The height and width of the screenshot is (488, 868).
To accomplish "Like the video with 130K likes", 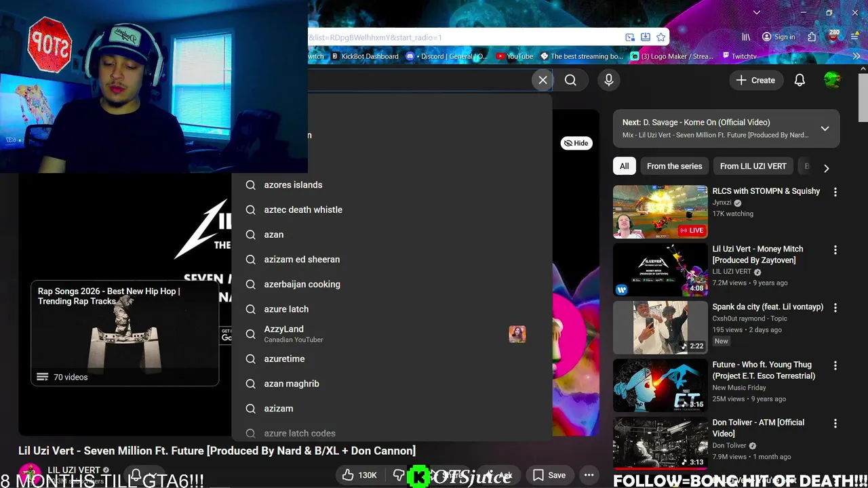I will [359, 475].
